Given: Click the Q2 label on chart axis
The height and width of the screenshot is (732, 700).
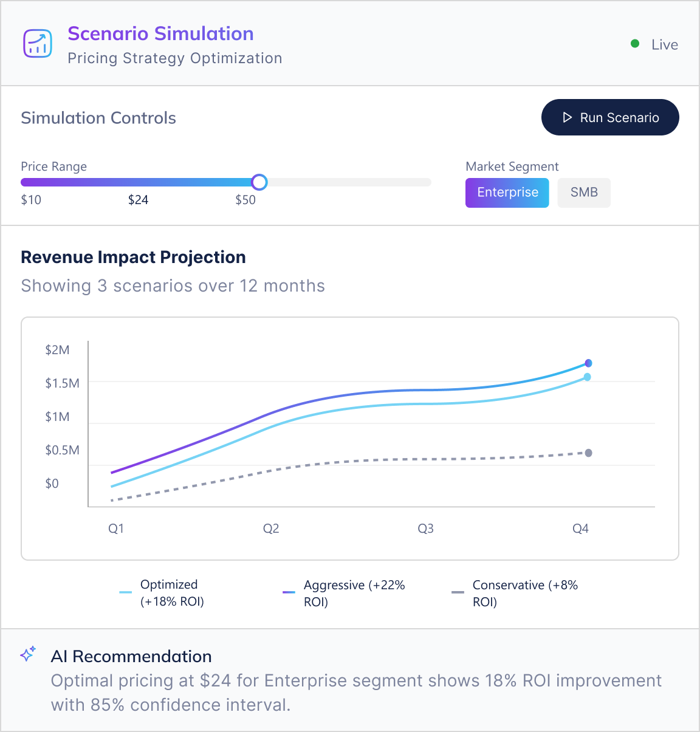Looking at the screenshot, I should pyautogui.click(x=271, y=528).
